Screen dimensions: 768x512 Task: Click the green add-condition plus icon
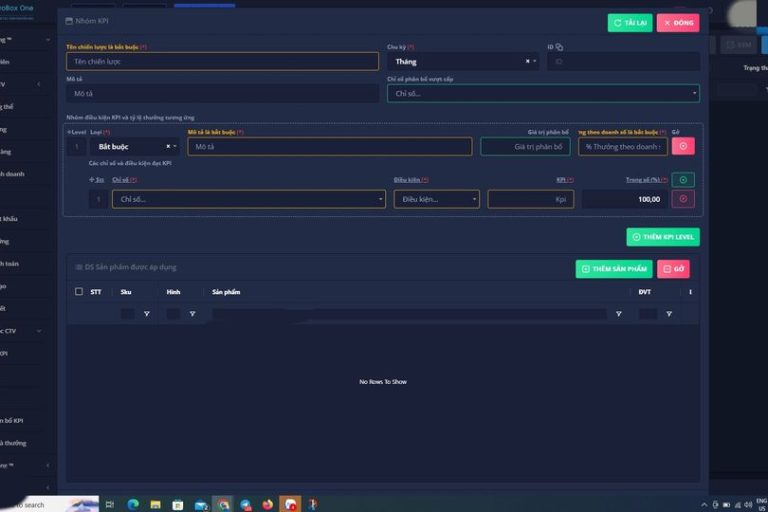[x=683, y=180]
